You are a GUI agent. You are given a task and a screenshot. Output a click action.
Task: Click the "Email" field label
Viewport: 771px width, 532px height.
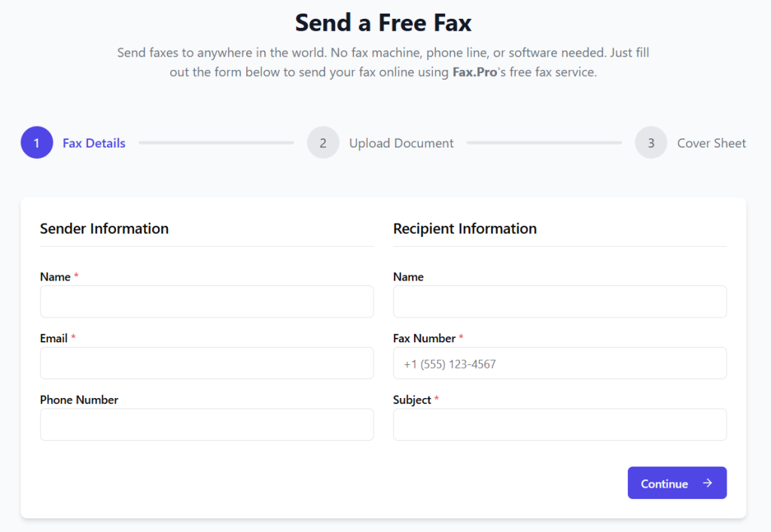53,339
